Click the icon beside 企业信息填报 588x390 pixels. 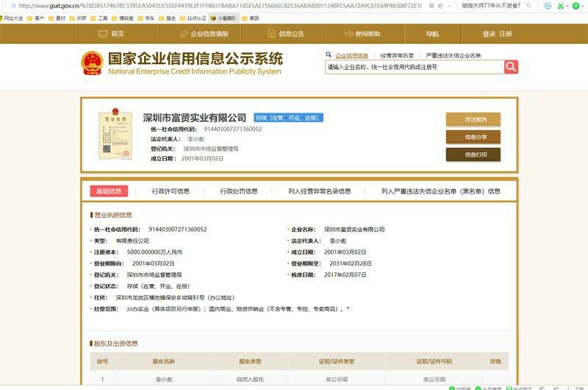pyautogui.click(x=183, y=34)
